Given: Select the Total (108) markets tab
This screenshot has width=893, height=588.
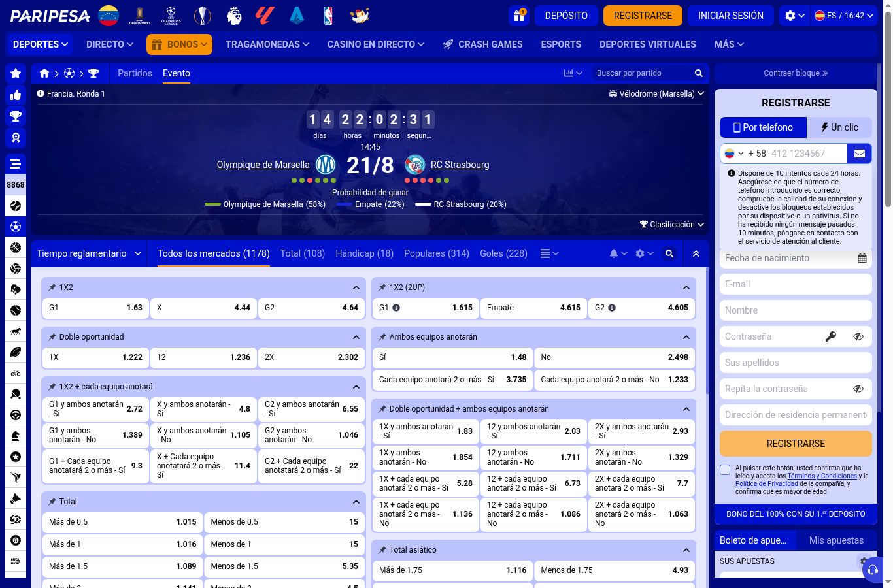Looking at the screenshot, I should pyautogui.click(x=303, y=253).
